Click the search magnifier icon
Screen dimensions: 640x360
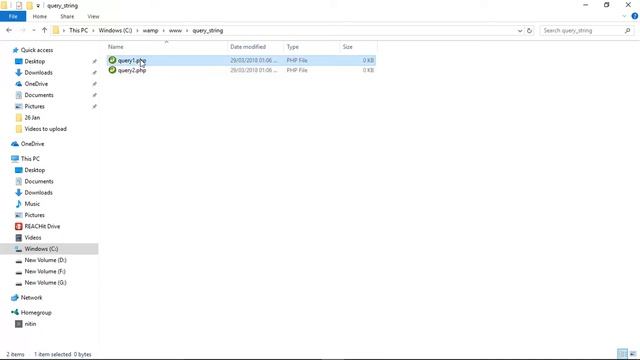(628, 31)
